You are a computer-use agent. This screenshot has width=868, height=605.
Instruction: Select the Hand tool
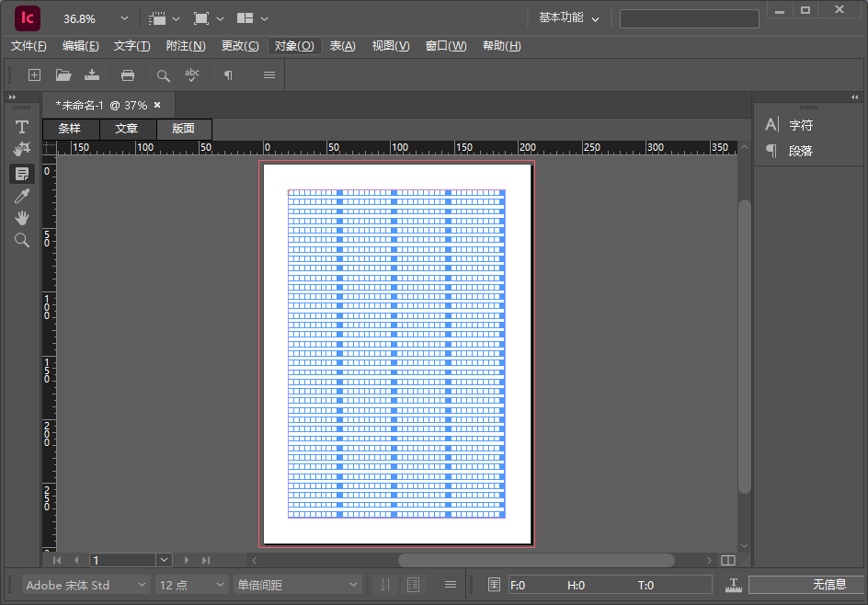point(22,218)
